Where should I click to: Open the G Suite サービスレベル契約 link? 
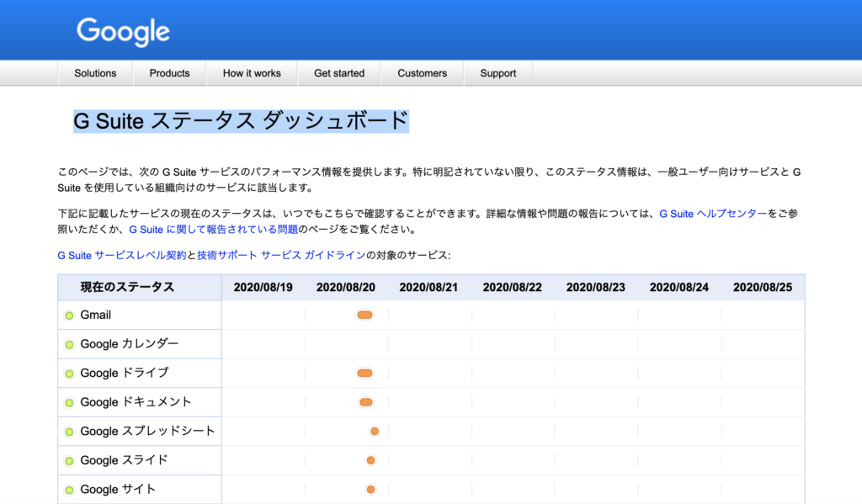point(121,255)
